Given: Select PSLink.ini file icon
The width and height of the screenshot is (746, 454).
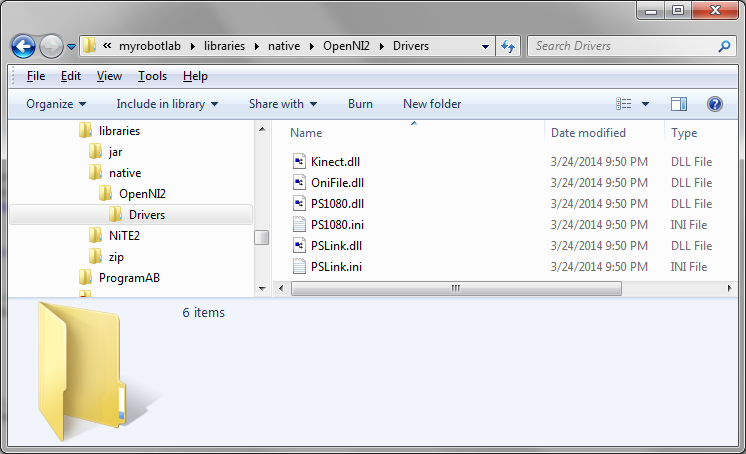Looking at the screenshot, I should 299,266.
